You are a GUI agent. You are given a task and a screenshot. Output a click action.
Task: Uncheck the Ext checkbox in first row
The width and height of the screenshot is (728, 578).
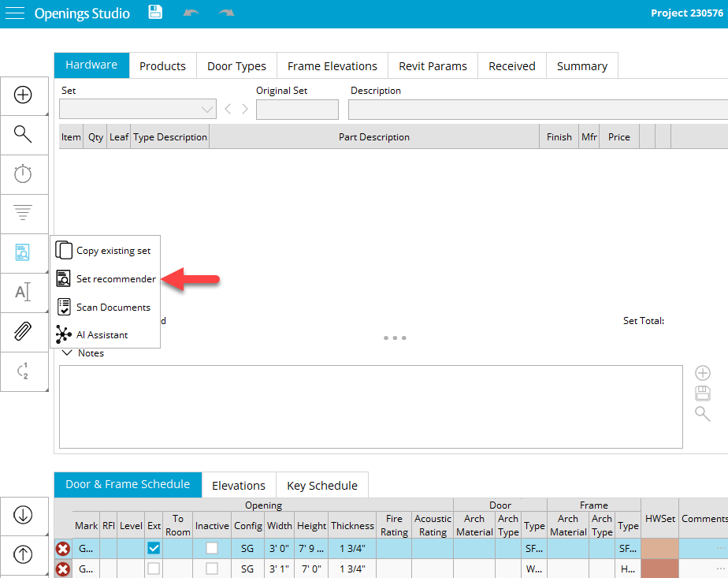point(154,548)
